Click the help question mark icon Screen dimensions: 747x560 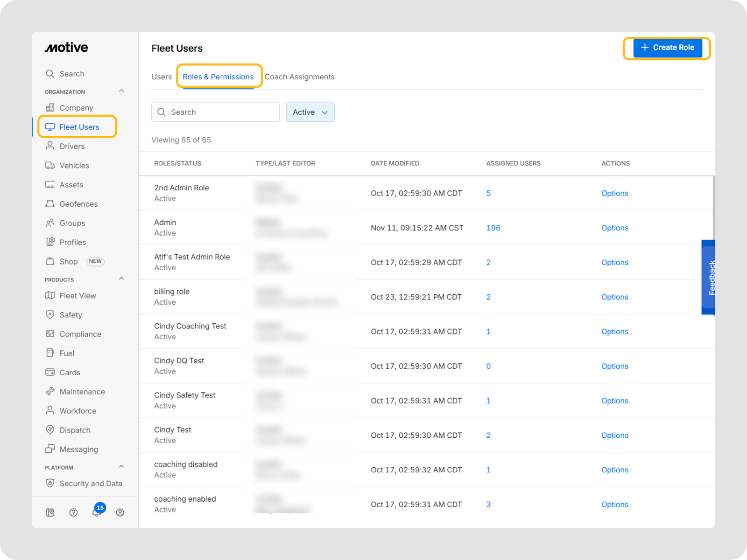tap(73, 512)
